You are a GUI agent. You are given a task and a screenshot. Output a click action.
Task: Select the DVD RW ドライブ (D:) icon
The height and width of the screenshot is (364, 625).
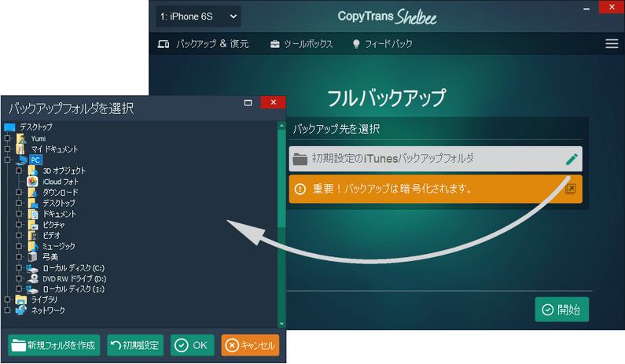pyautogui.click(x=33, y=278)
